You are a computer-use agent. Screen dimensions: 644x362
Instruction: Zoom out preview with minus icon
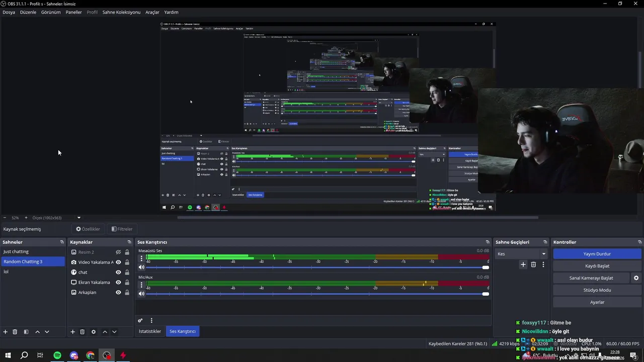(x=5, y=218)
